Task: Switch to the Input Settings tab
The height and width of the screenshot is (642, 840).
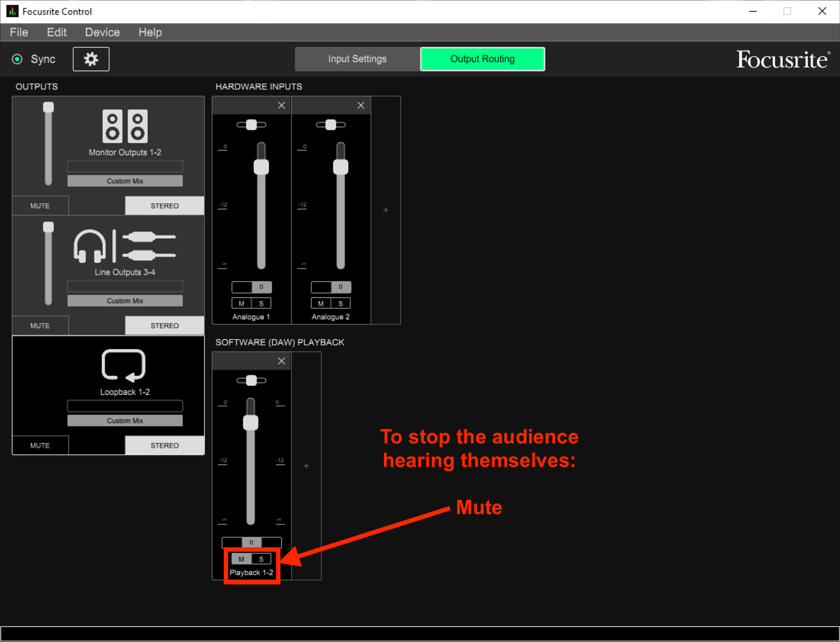Action: click(357, 59)
